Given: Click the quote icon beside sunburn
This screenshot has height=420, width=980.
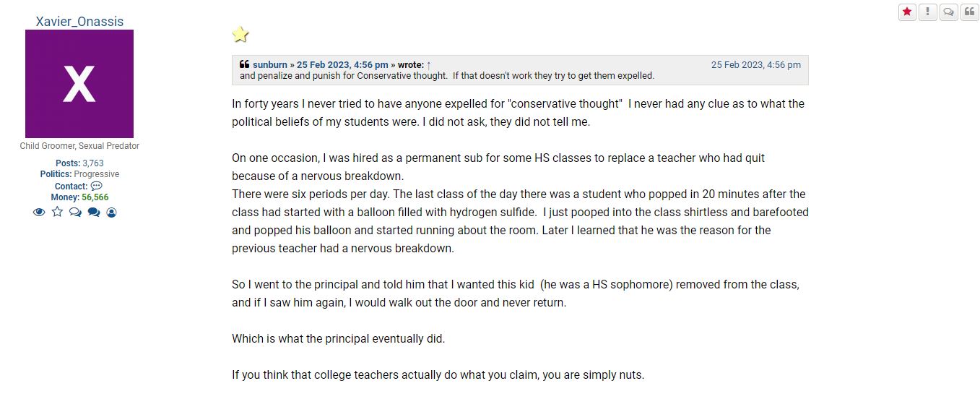Looking at the screenshot, I should [244, 64].
